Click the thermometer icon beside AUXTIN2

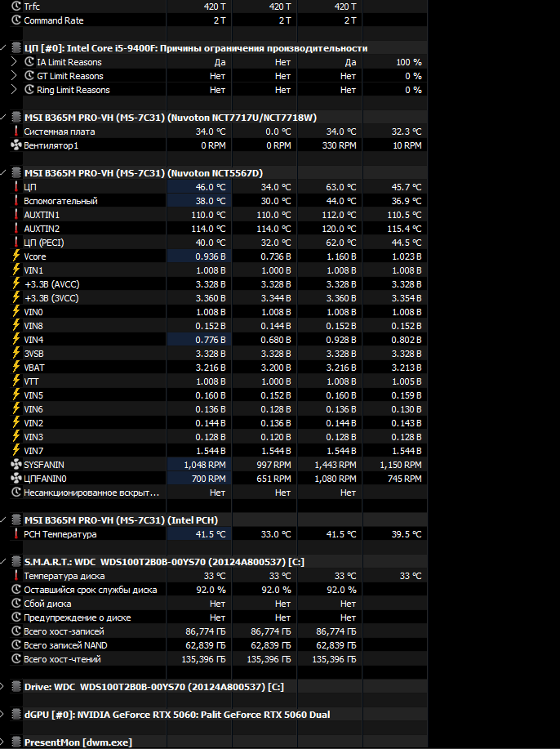point(16,229)
